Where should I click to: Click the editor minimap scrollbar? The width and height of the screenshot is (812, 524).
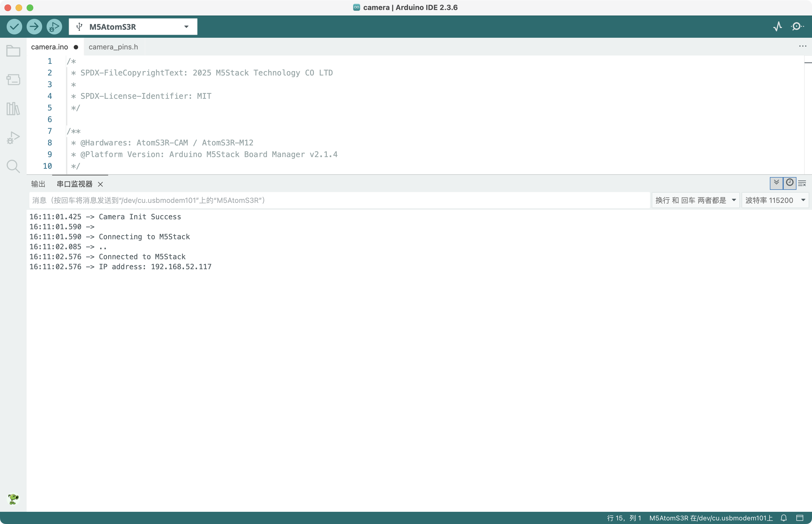coord(808,115)
